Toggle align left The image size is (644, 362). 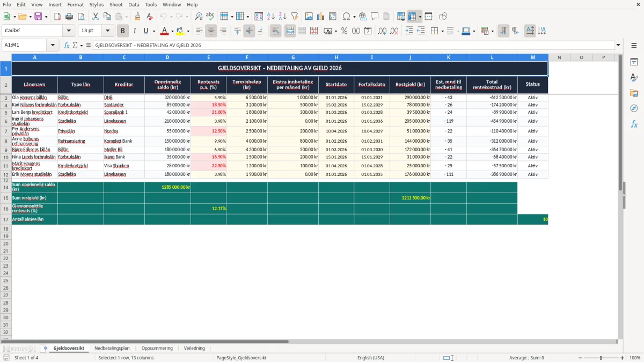pyautogui.click(x=200, y=31)
